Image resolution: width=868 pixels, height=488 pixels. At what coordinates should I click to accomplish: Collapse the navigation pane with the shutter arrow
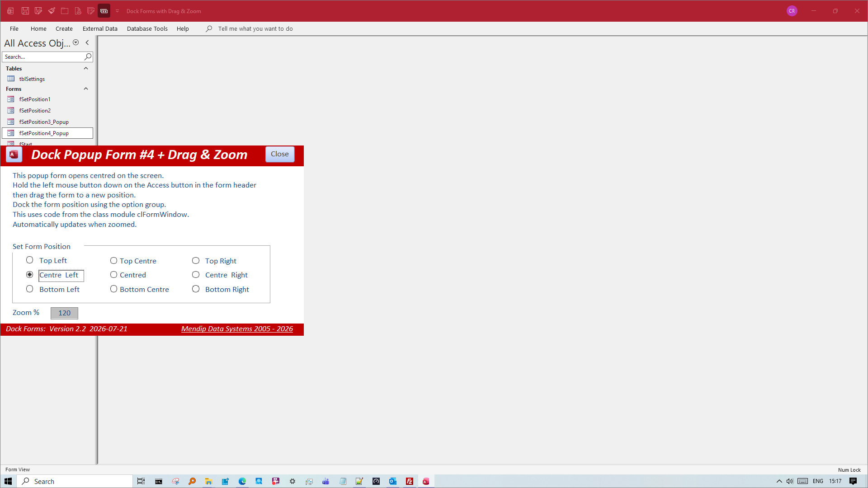pyautogui.click(x=87, y=42)
